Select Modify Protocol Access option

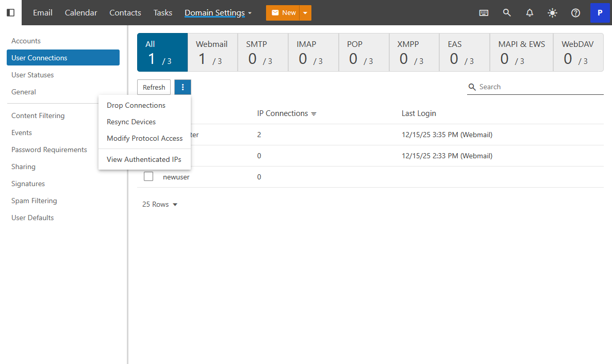coord(144,138)
